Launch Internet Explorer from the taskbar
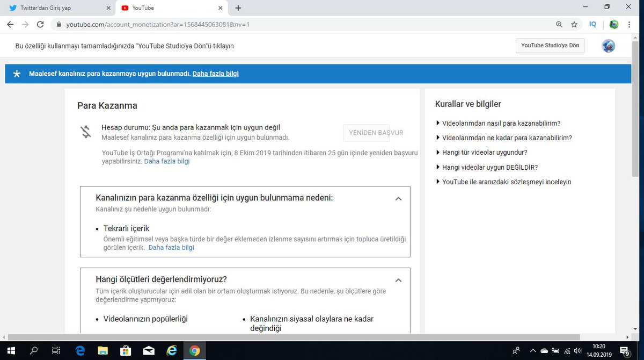Image resolution: width=644 pixels, height=360 pixels. 172,350
